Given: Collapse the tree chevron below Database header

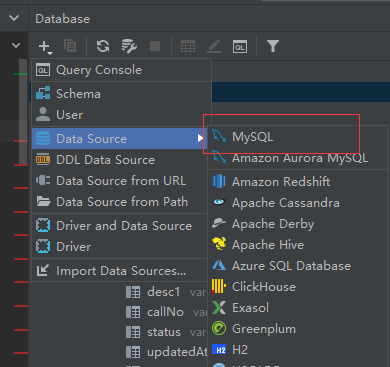Looking at the screenshot, I should pyautogui.click(x=16, y=45).
